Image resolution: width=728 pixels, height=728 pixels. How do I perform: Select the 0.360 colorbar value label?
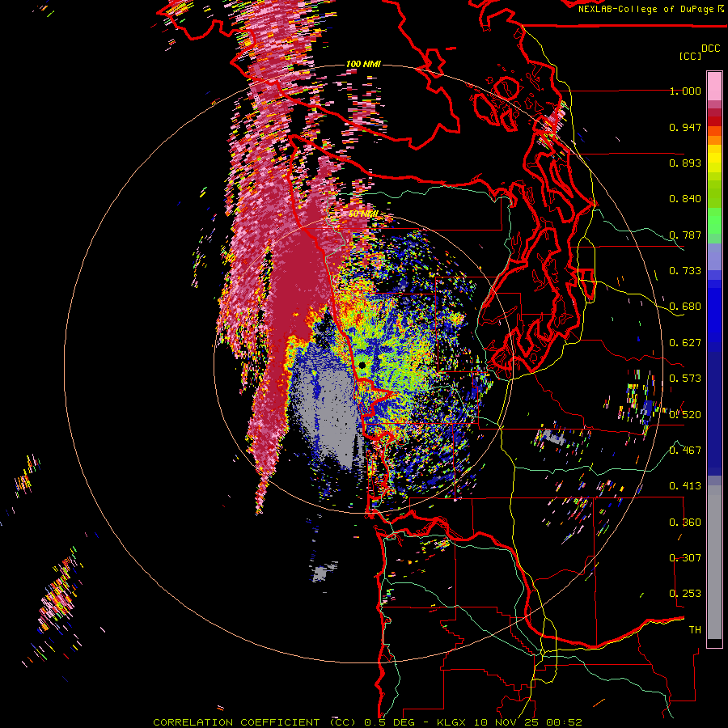point(685,523)
